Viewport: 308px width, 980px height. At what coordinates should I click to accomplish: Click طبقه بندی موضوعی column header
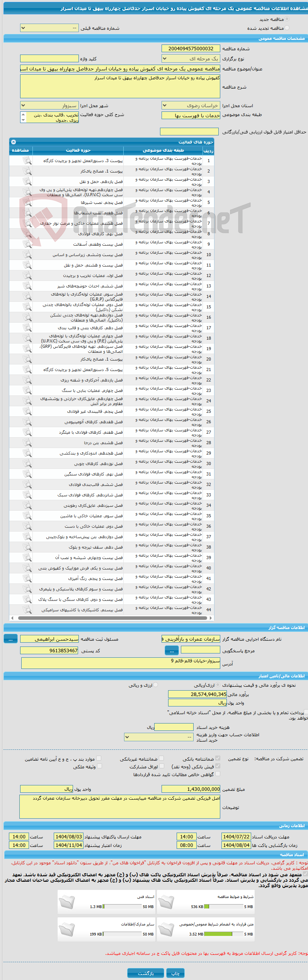coord(163,150)
